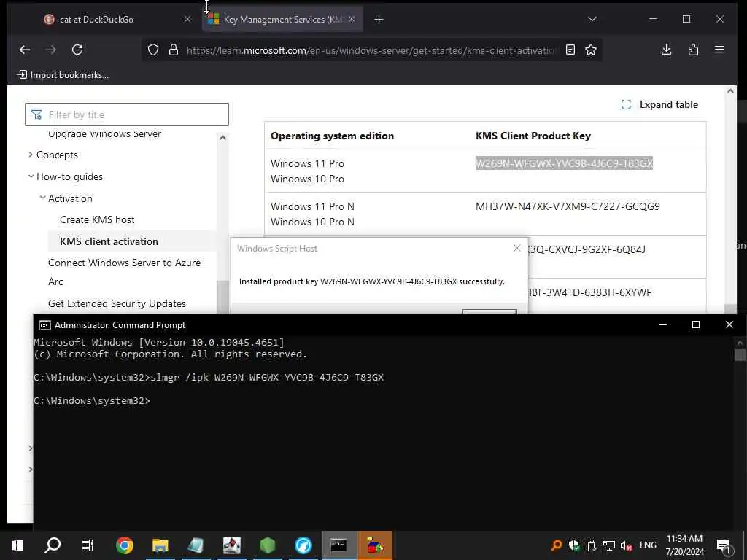Click Windows 11 Pro table cell
747x560 pixels.
(307, 163)
